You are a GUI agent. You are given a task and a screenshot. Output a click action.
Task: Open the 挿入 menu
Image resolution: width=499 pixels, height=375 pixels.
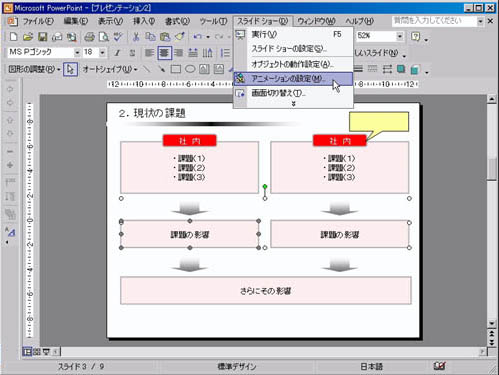(144, 21)
